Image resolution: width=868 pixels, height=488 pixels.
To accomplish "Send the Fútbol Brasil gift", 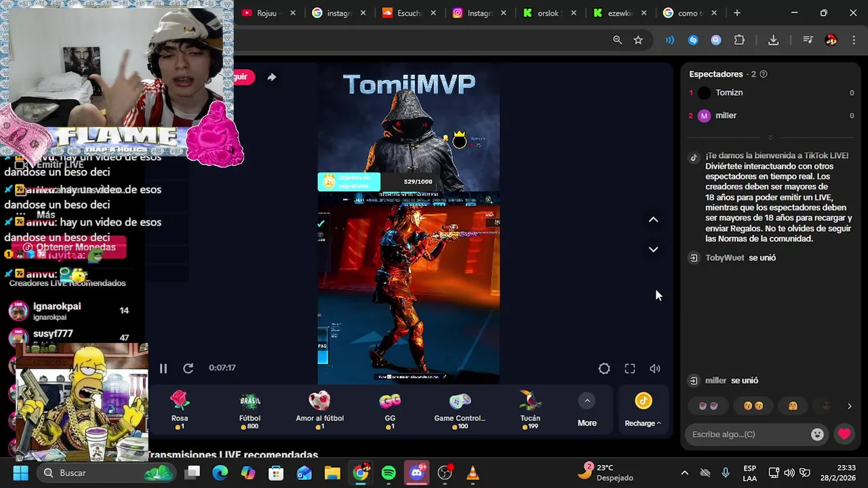I will 250,410.
